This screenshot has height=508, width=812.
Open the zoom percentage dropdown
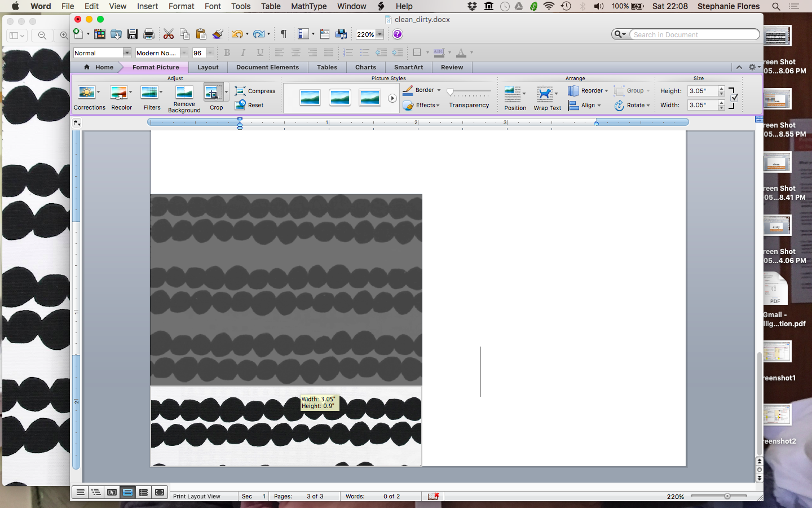pos(380,34)
